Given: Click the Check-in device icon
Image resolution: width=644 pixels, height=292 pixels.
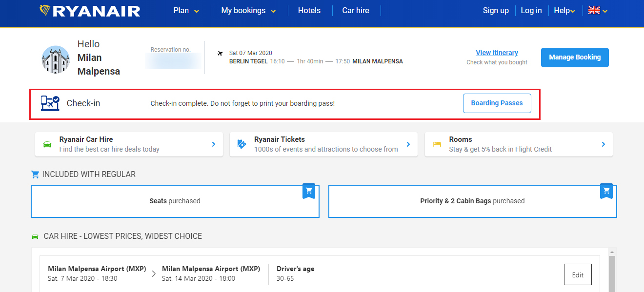Looking at the screenshot, I should click(50, 103).
